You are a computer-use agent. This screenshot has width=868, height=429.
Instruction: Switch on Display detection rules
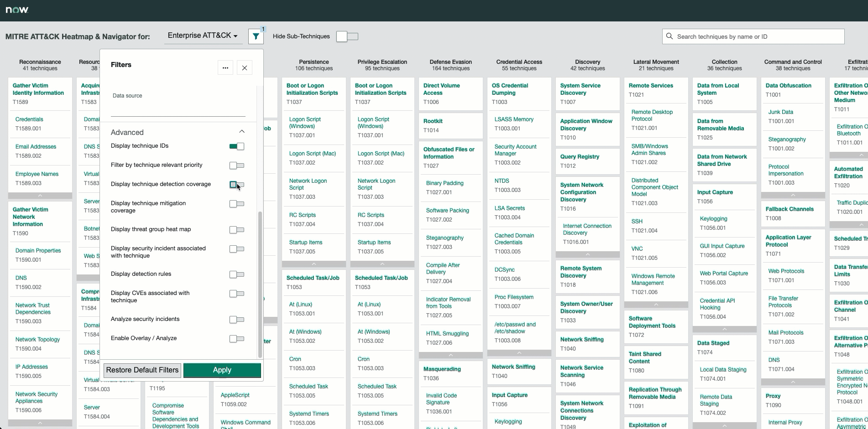tap(237, 274)
